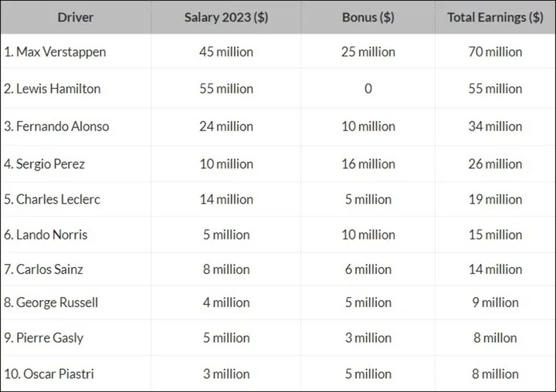
Task: Select Leclerc's 19 million total earnings
Action: click(x=495, y=199)
